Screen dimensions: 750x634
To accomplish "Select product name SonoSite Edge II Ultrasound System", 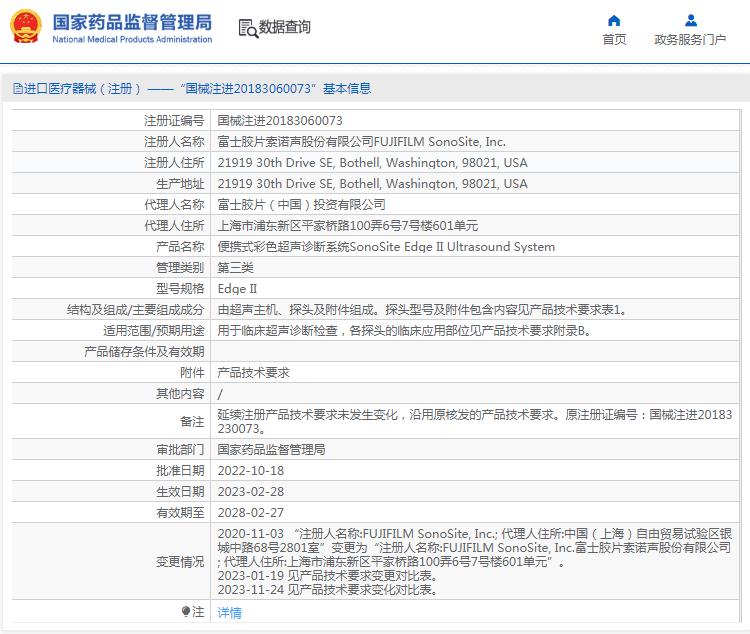I will [x=386, y=246].
